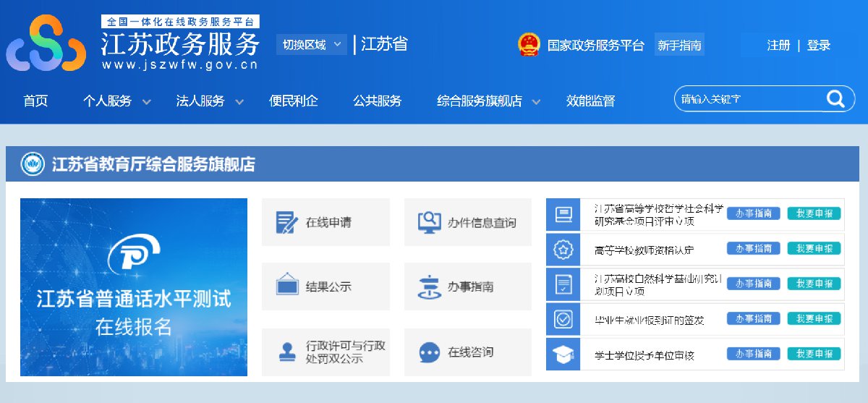Click the graduation cap icon beside 学士学位授予单位审核

click(x=563, y=354)
